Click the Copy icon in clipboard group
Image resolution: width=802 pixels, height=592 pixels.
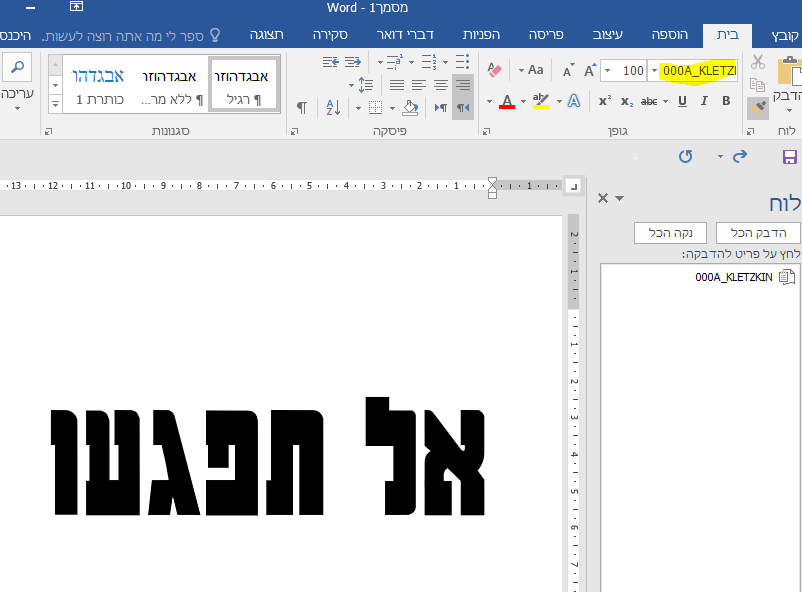click(x=757, y=84)
